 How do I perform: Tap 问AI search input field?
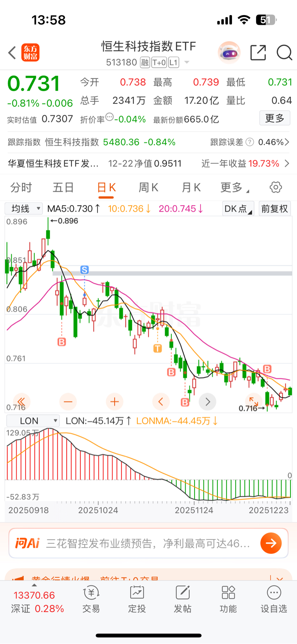[x=148, y=543]
